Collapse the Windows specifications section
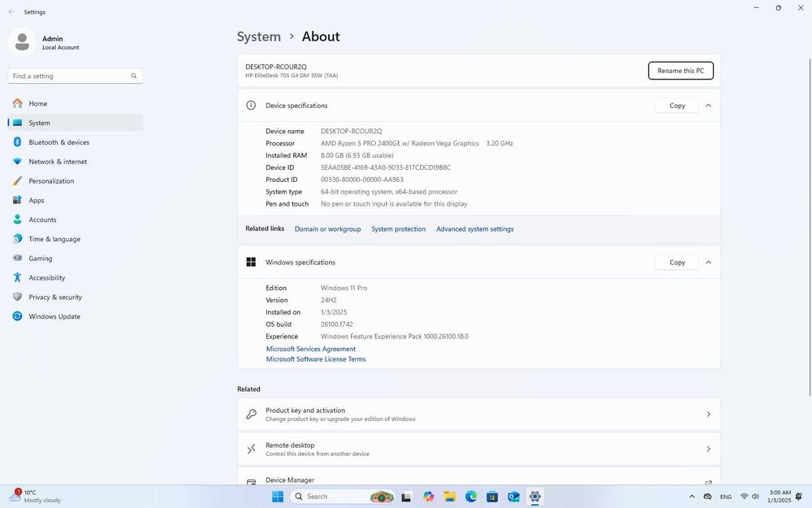Viewport: 812px width, 508px height. [708, 263]
